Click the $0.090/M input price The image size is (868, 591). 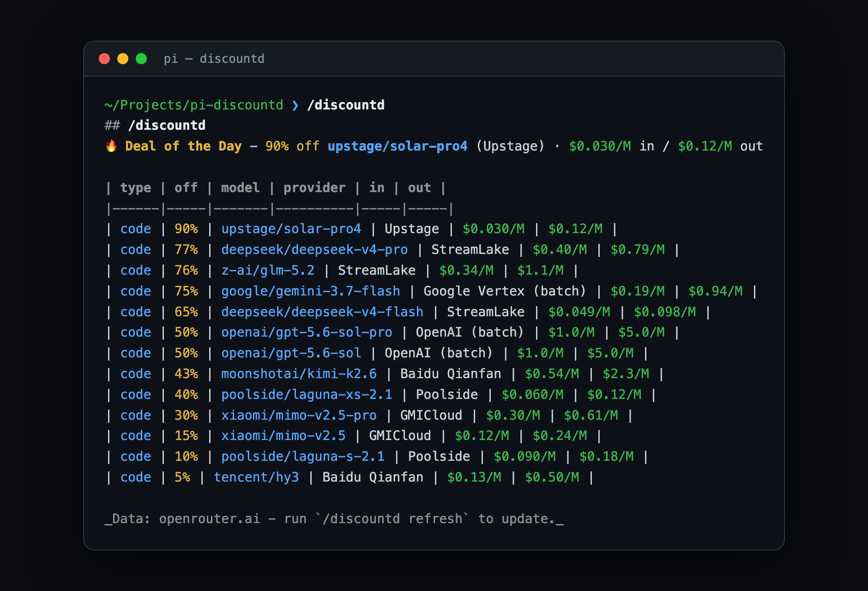pyautogui.click(x=525, y=457)
